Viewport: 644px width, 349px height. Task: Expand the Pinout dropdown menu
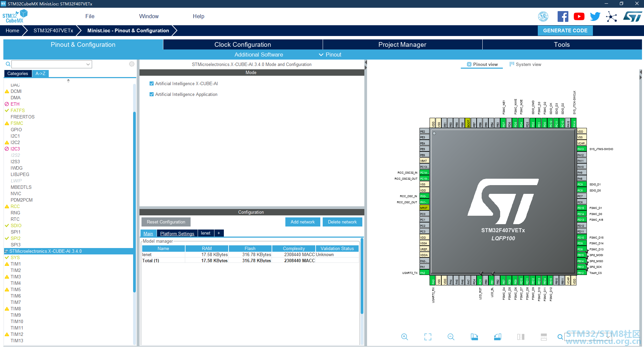pyautogui.click(x=330, y=55)
